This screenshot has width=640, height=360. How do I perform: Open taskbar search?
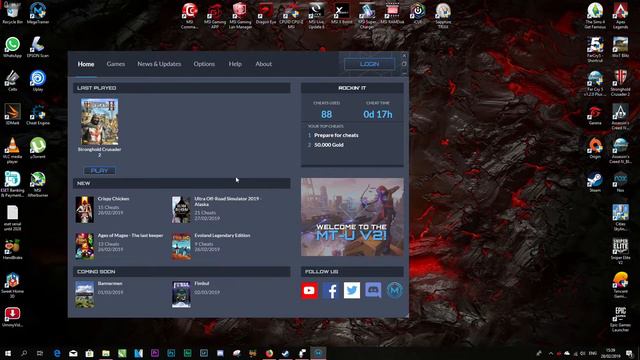tap(24, 353)
